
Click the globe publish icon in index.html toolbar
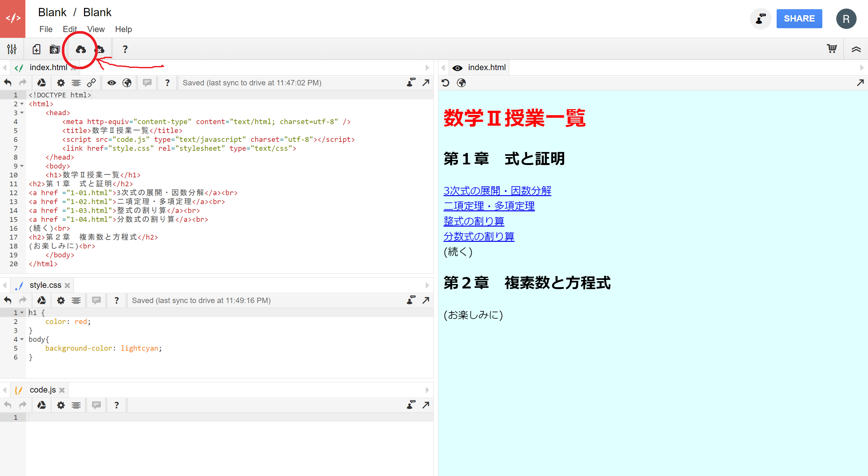point(127,83)
